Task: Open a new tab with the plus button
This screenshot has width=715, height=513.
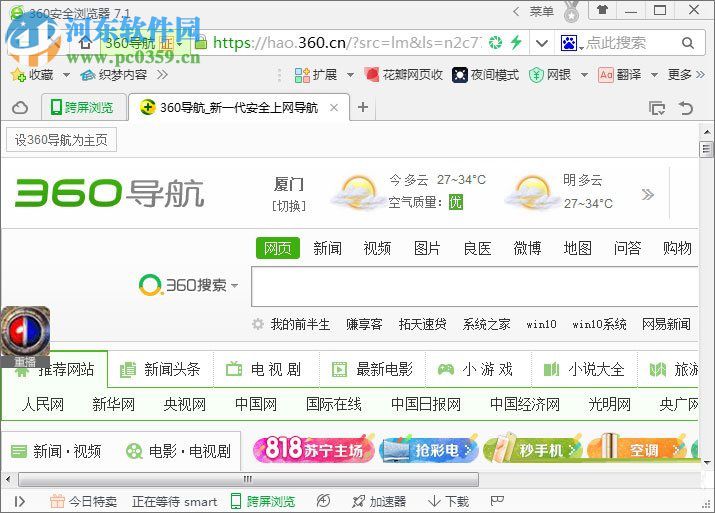Action: point(363,107)
